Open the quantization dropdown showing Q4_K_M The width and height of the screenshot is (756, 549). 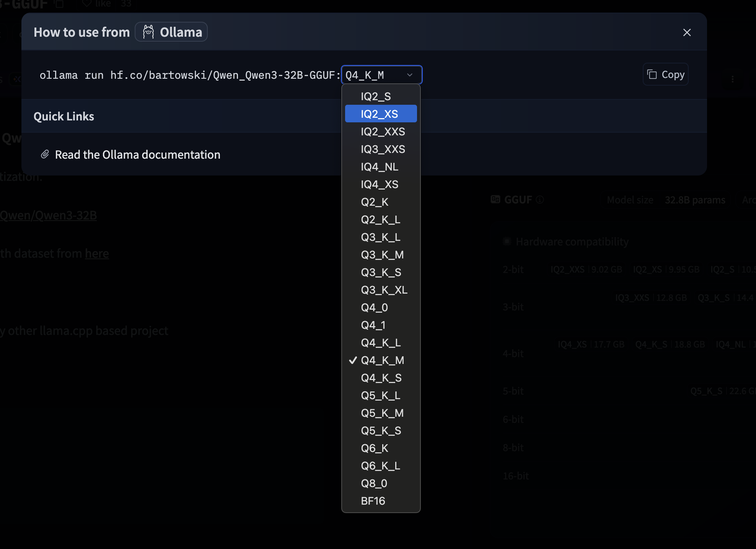(381, 75)
